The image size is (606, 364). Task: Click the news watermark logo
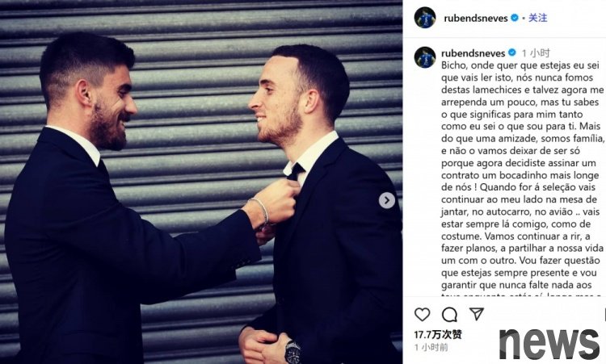click(549, 344)
